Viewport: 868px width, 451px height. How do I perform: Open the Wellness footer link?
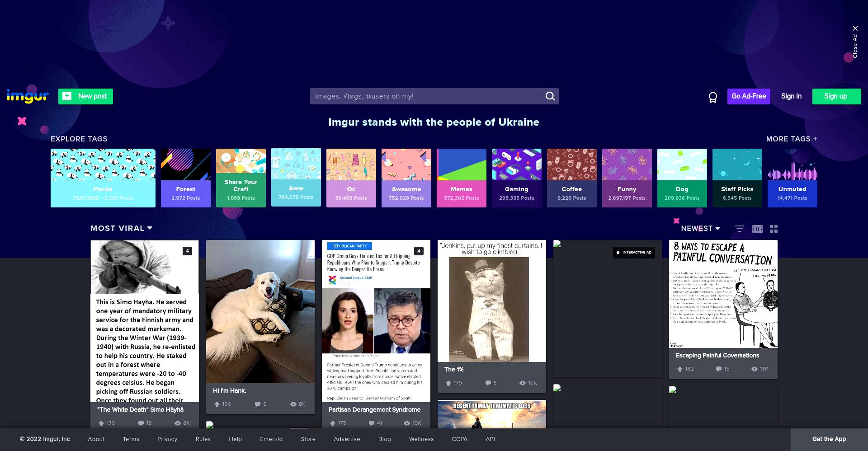(421, 439)
